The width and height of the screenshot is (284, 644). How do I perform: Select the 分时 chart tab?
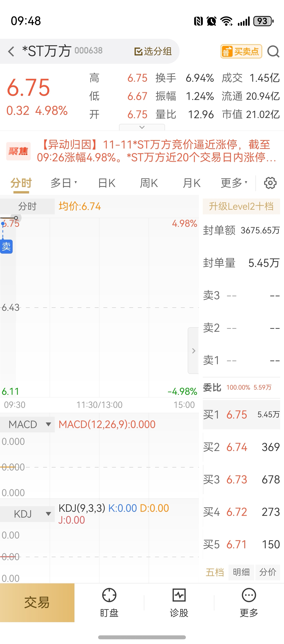tap(21, 183)
